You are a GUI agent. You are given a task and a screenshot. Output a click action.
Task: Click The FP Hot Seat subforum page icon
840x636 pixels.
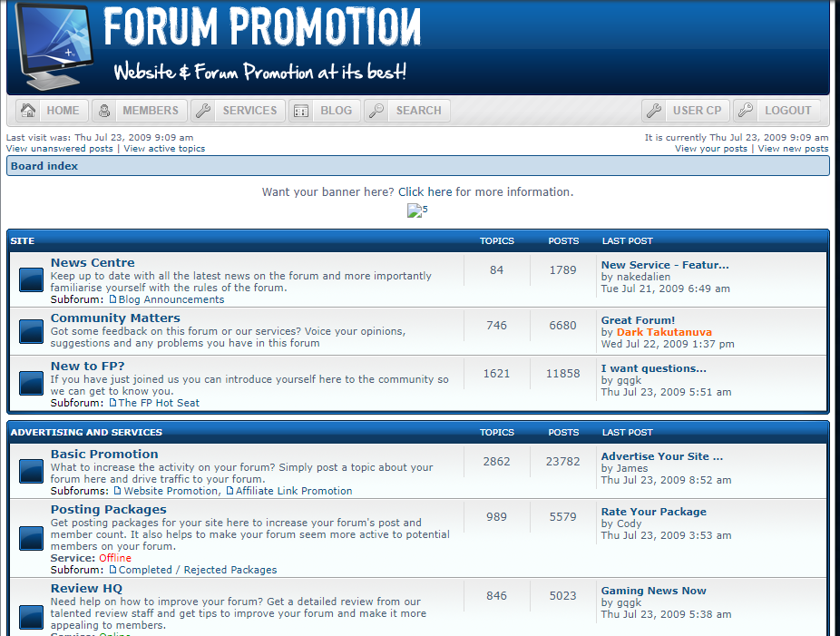pyautogui.click(x=112, y=403)
